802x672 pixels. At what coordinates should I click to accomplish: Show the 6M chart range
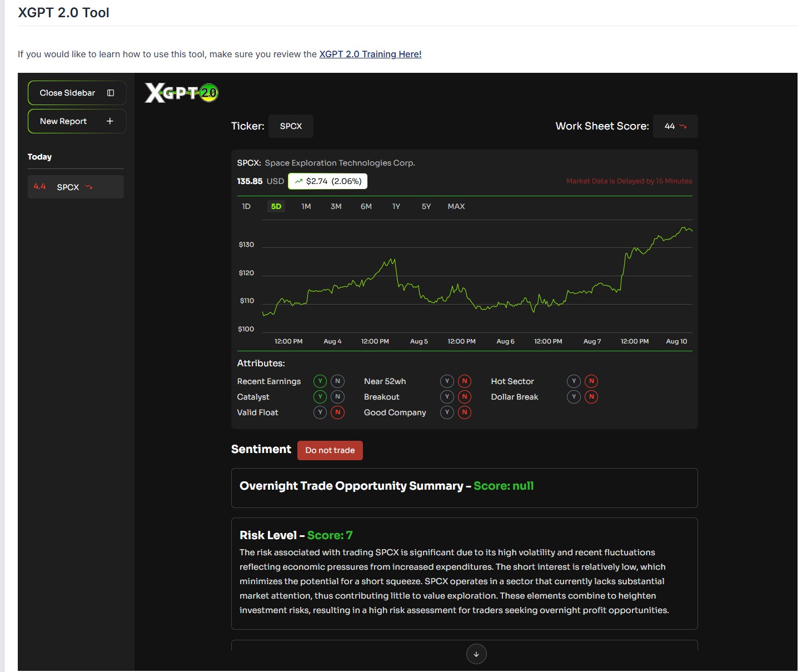click(366, 206)
